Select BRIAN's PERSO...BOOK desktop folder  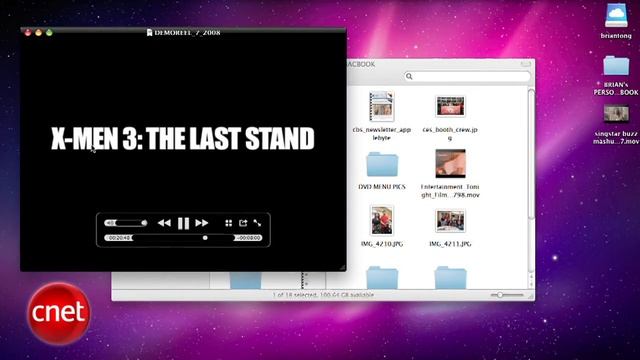[616, 66]
